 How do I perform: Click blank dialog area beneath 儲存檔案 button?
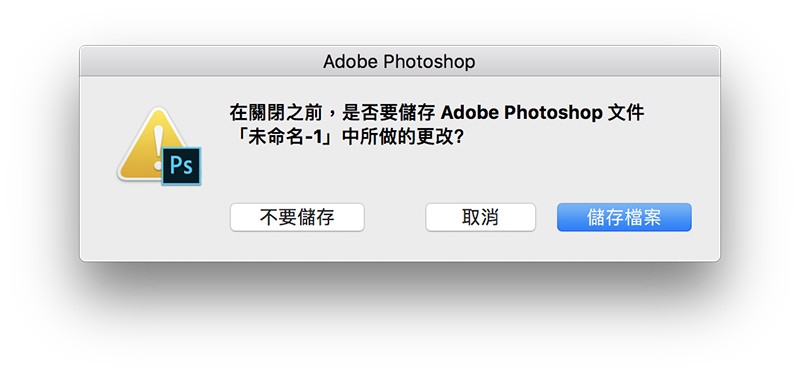coord(624,246)
